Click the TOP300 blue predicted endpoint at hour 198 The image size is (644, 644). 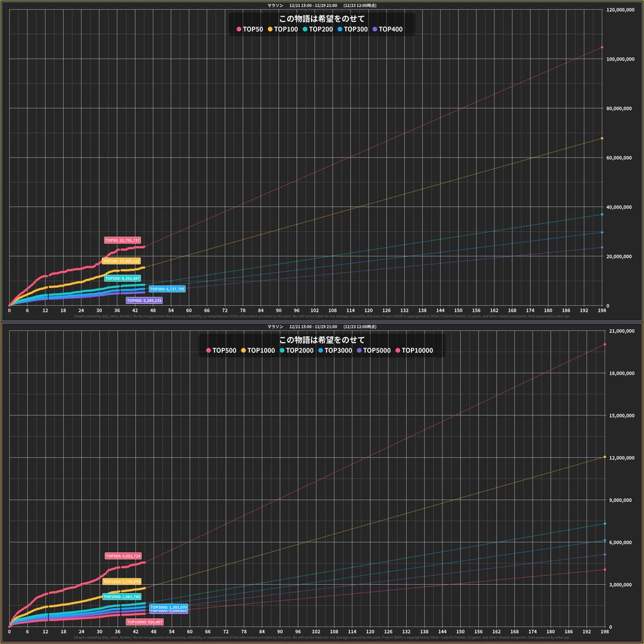click(x=602, y=232)
